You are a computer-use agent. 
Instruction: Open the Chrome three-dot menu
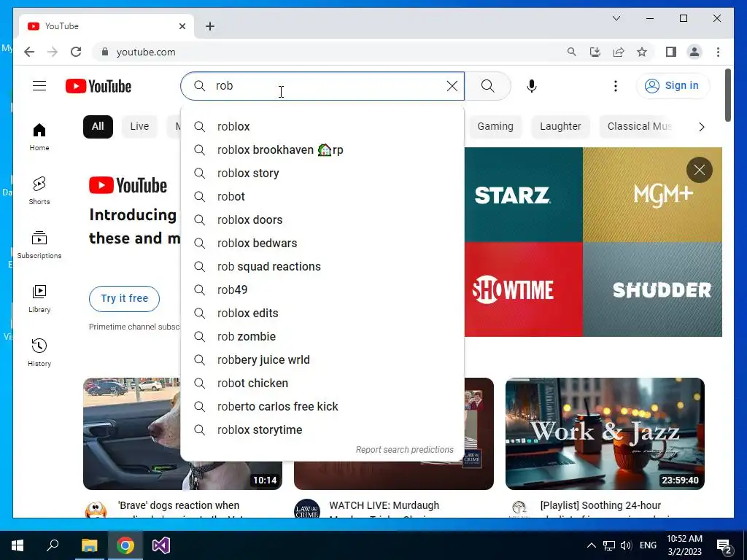coord(718,52)
